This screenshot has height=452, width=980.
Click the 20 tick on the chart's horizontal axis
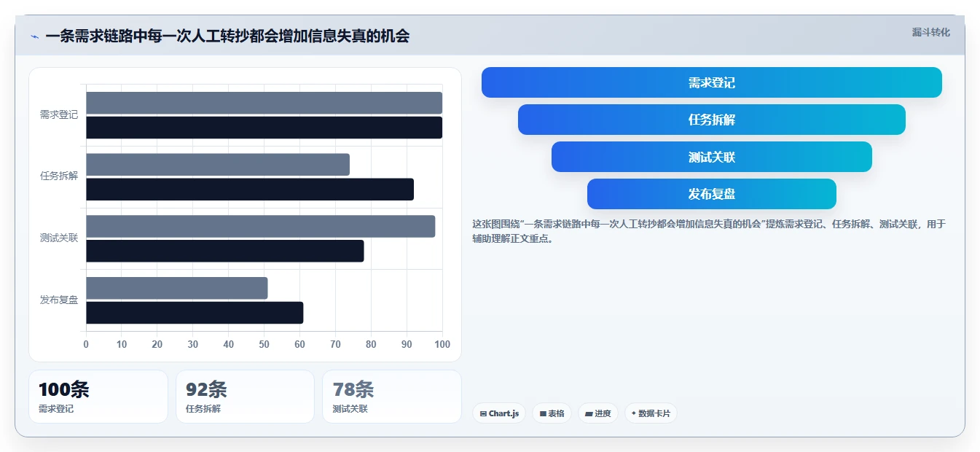[x=157, y=344]
